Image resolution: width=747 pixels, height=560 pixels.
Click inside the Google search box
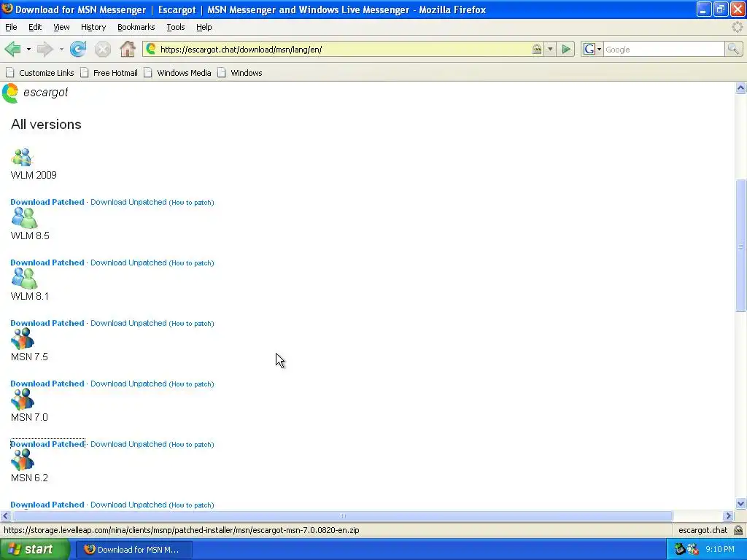pos(664,49)
